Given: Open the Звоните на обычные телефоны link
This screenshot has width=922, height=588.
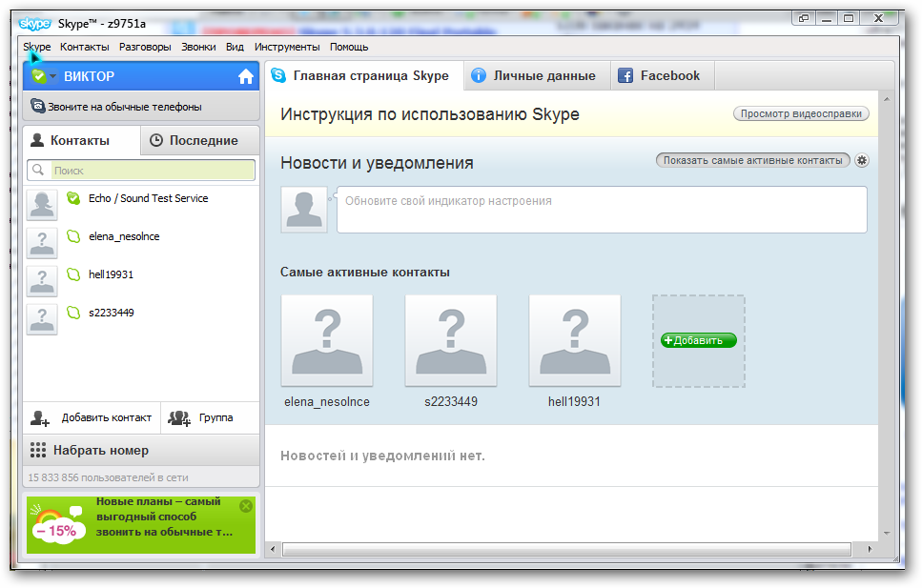Looking at the screenshot, I should 125,107.
